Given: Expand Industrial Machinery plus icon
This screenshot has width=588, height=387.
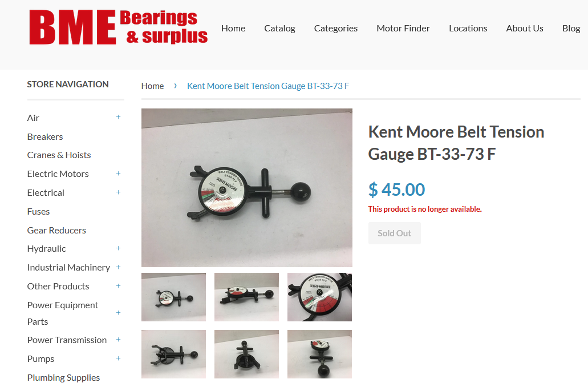Looking at the screenshot, I should tap(118, 267).
